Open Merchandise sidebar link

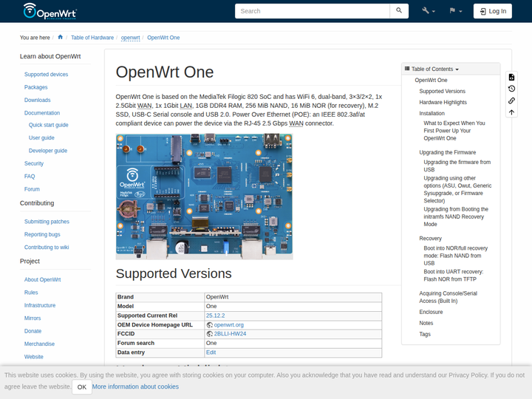click(x=39, y=344)
